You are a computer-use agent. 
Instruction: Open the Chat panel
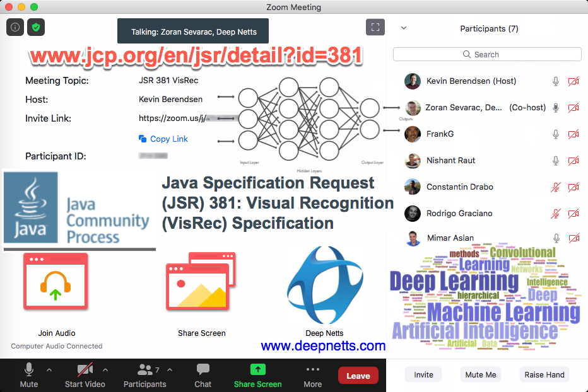point(203,375)
